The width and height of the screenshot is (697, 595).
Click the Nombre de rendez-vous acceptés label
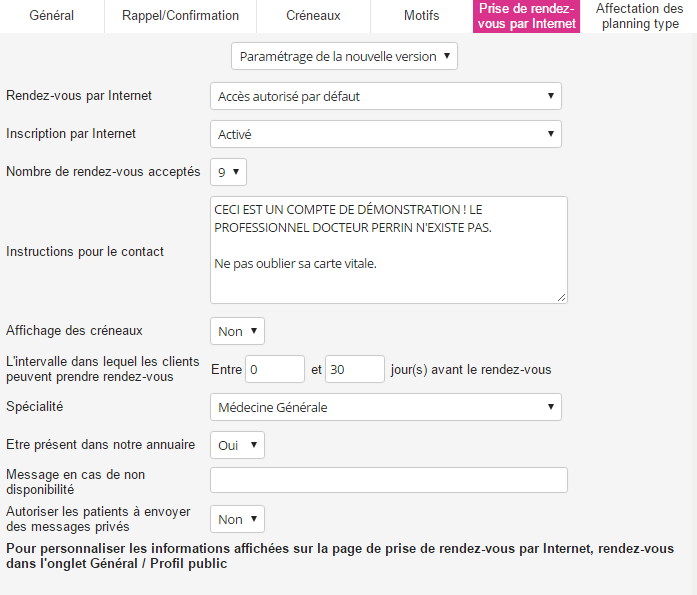[103, 172]
